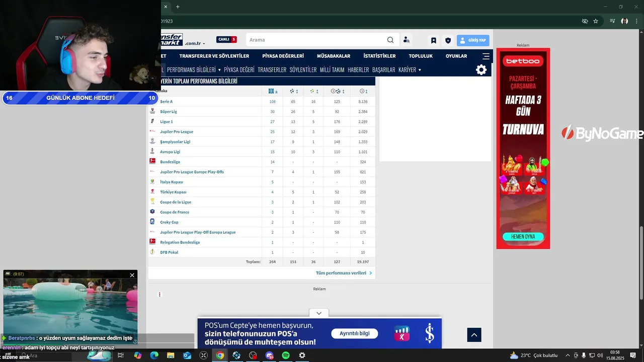Collapse the bottom ad with chevron
Viewport: 644px width, 362px height.
[319, 313]
